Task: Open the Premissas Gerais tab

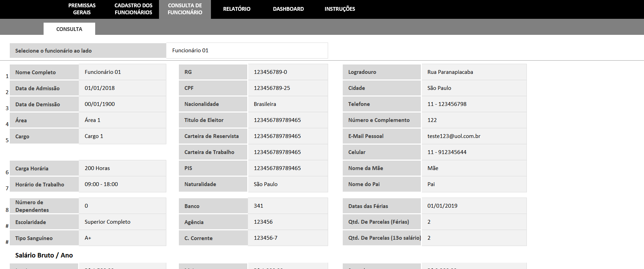Action: [x=82, y=9]
